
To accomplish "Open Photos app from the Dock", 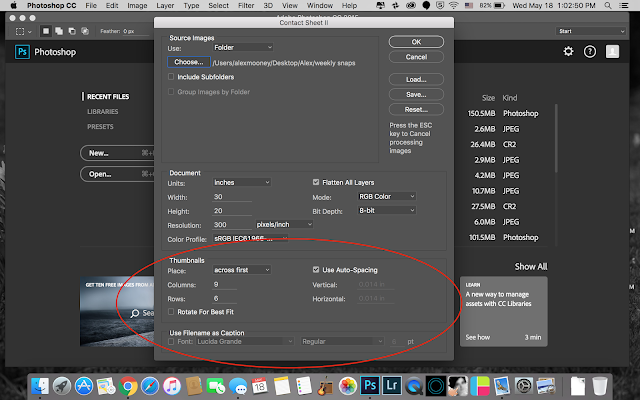I will pyautogui.click(x=348, y=386).
